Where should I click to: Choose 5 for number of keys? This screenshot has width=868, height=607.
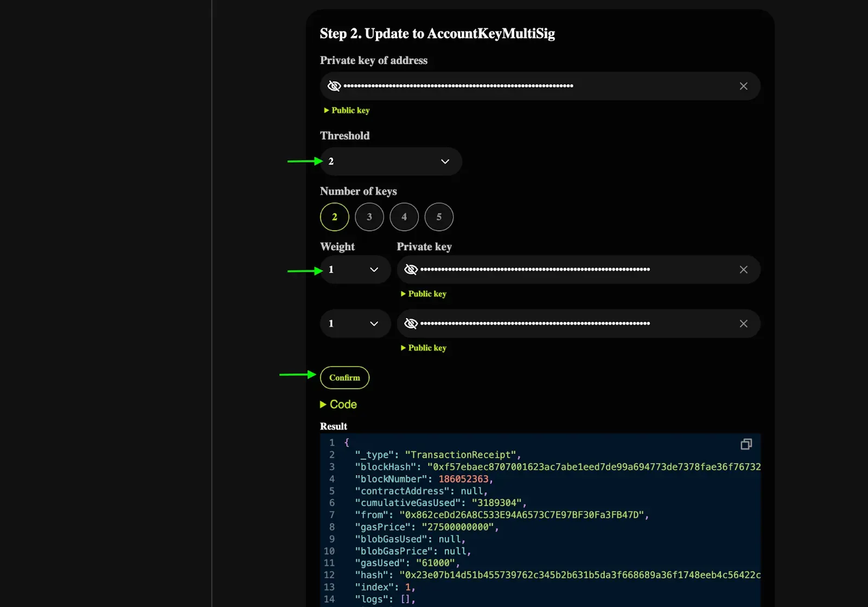(439, 217)
